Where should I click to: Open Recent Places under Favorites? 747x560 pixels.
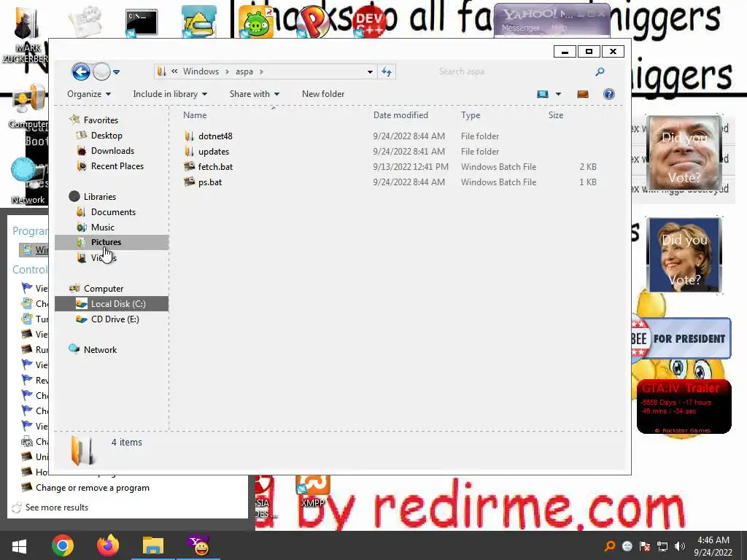point(117,166)
